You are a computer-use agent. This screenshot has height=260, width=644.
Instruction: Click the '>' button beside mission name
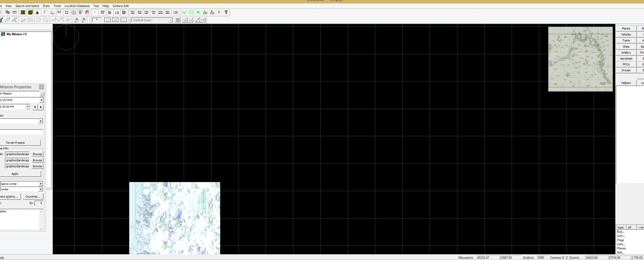(42, 94)
